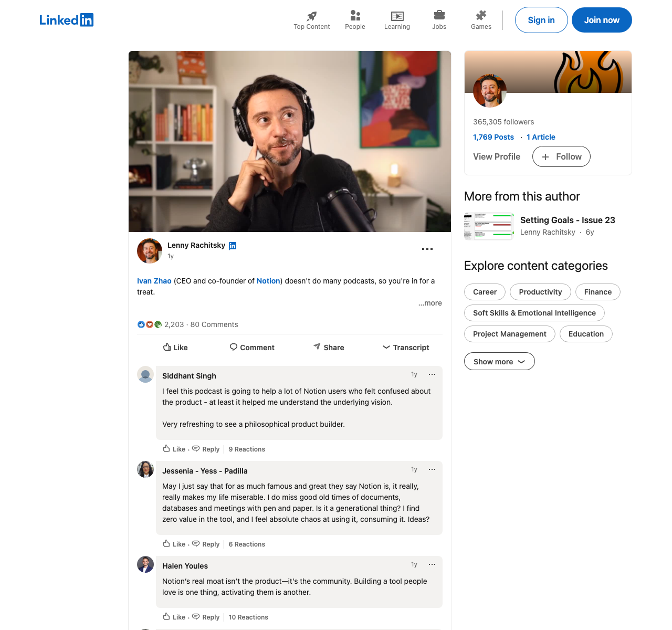Go to People section
Image resolution: width=672 pixels, height=630 pixels.
tap(355, 20)
